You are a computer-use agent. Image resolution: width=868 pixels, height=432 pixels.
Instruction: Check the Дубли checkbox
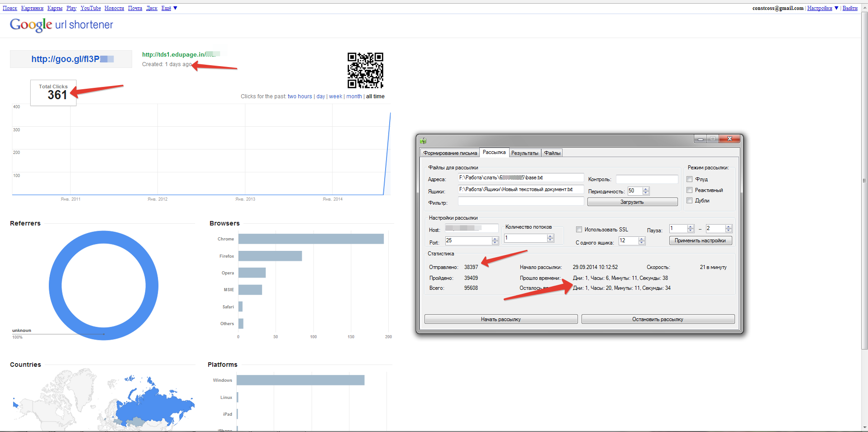click(690, 201)
